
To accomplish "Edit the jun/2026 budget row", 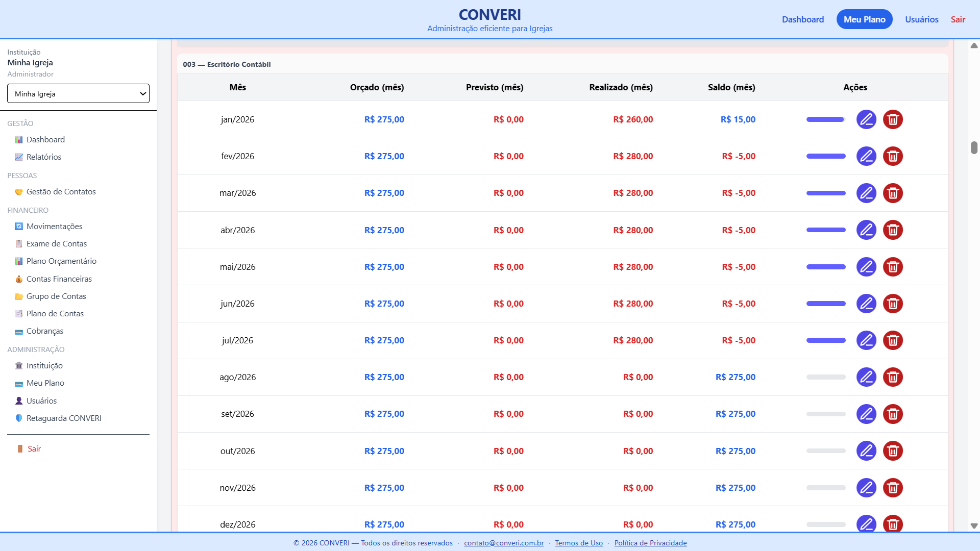I will pos(866,304).
